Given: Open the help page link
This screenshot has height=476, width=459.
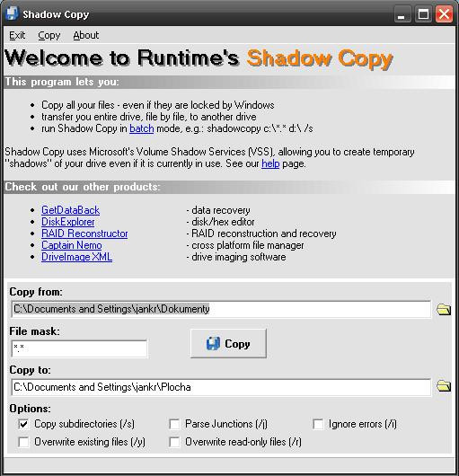Looking at the screenshot, I should tap(270, 163).
